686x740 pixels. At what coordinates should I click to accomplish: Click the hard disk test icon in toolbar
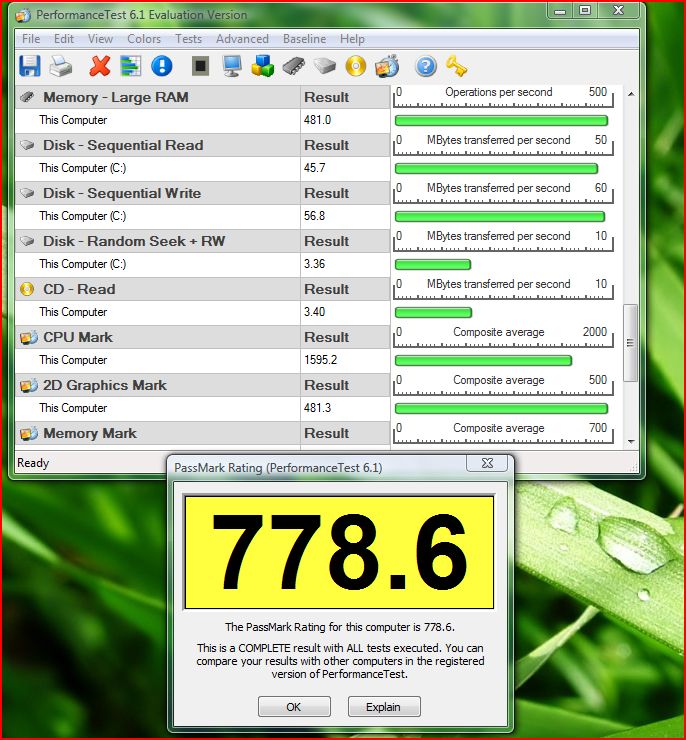pyautogui.click(x=325, y=66)
